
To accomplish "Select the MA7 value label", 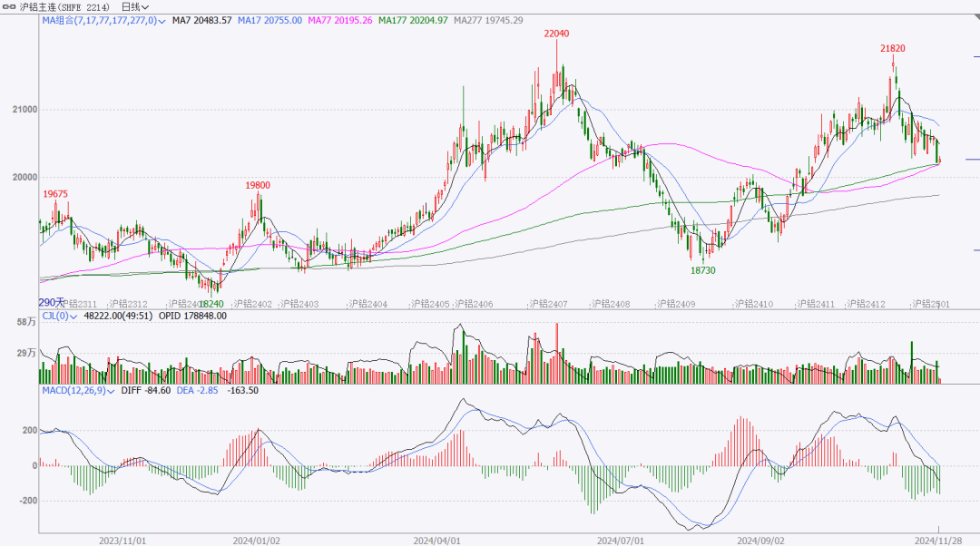I will (x=202, y=20).
